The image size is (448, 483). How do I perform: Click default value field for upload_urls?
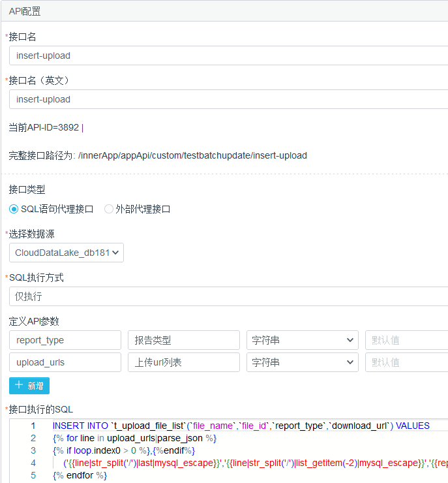coord(406,362)
